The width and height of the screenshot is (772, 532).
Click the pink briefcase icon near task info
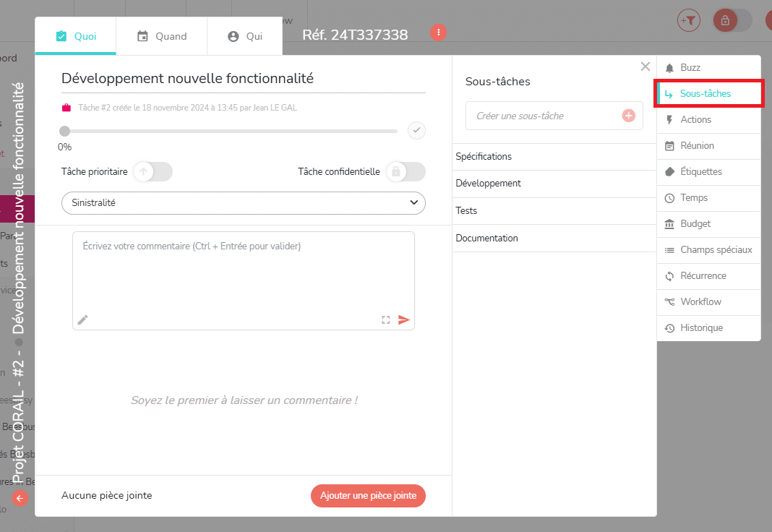tap(66, 108)
